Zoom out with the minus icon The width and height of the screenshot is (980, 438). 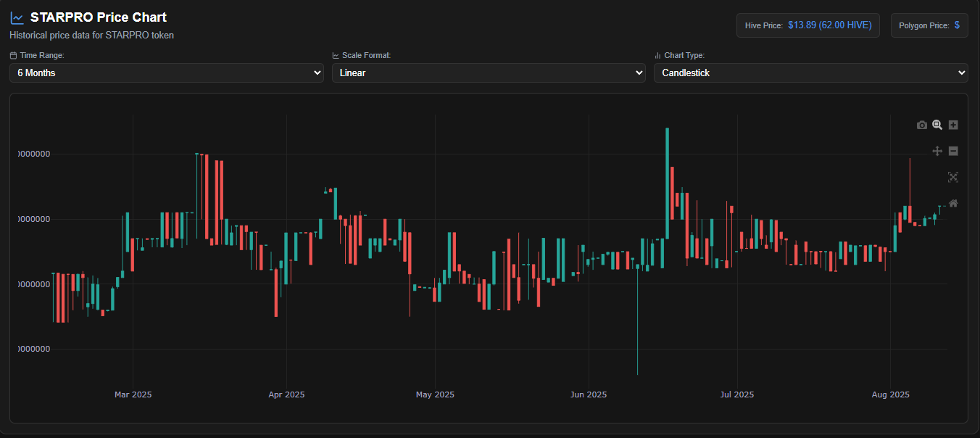(953, 151)
